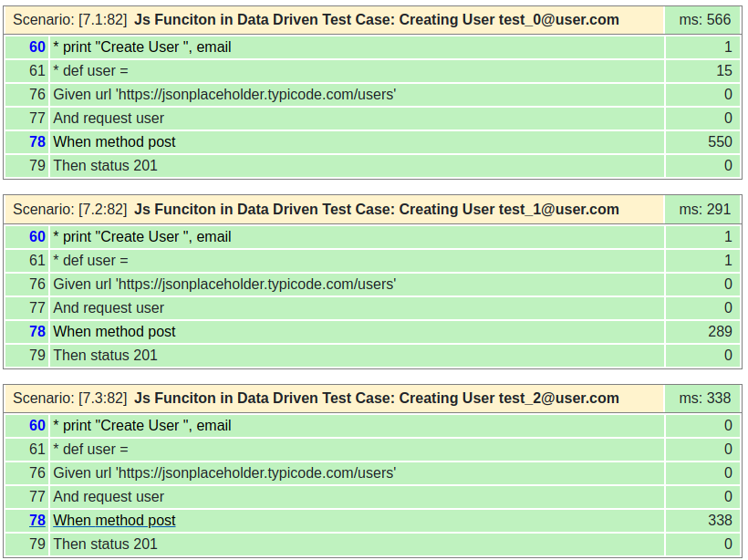The image size is (748, 560).
Task: Expand print "Create User" step in test_0 scenario
Action: coord(141,47)
